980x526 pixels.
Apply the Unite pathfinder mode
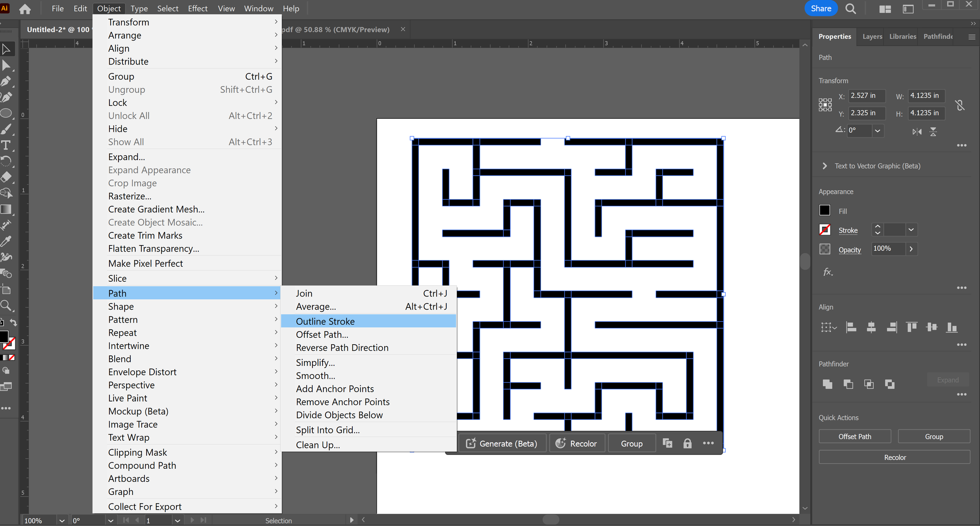(x=827, y=384)
